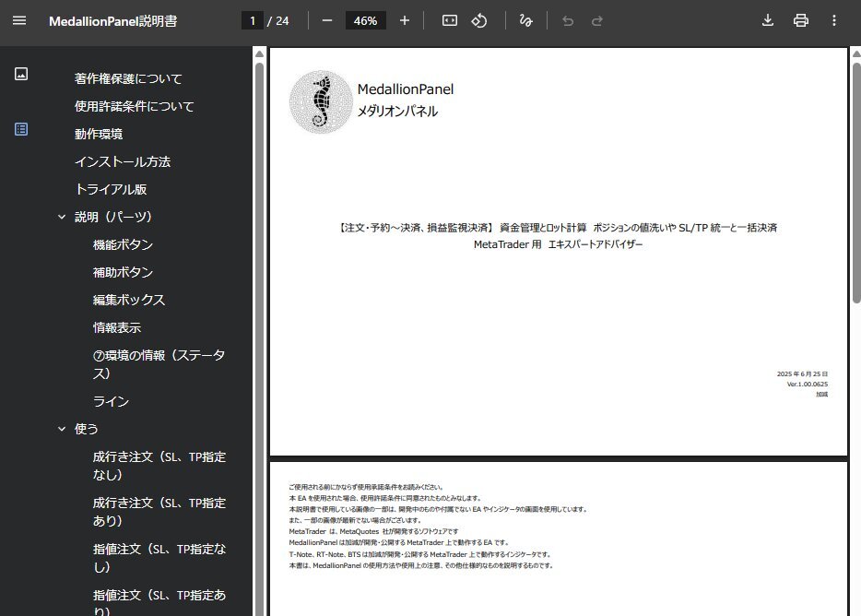Screen dimensions: 861x616
Task: Click the 46% zoom level field
Action: click(x=366, y=21)
